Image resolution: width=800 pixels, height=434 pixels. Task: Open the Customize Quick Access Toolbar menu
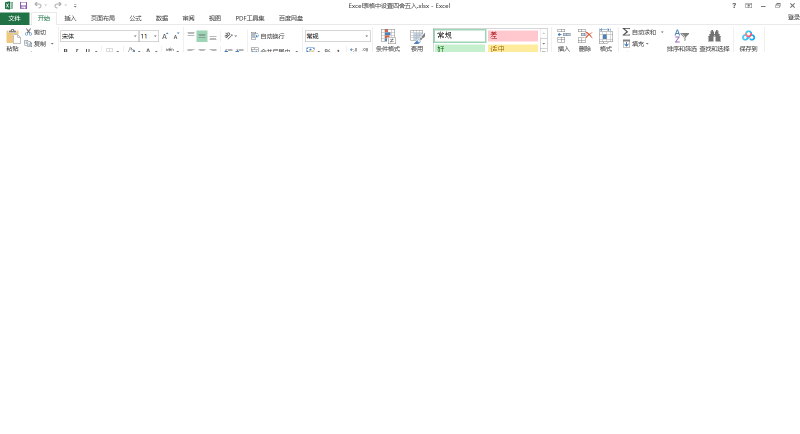click(x=75, y=6)
